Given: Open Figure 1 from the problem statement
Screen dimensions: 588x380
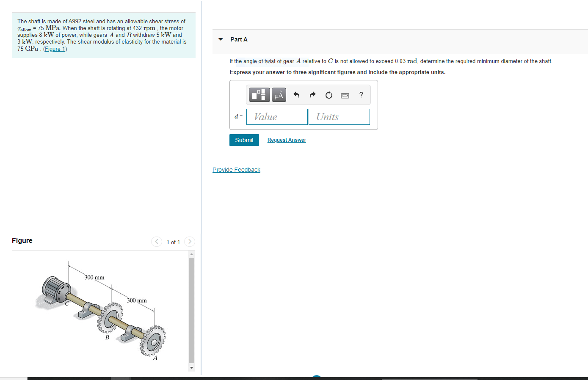Looking at the screenshot, I should pos(55,48).
